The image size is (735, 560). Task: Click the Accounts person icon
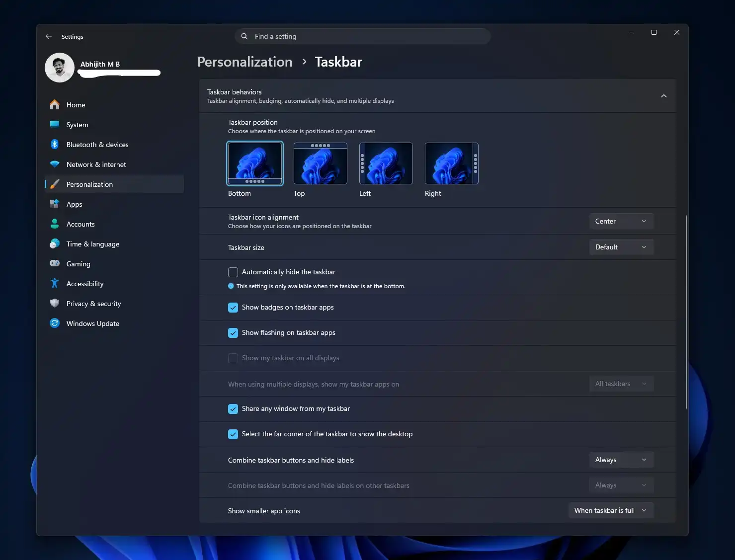[55, 224]
